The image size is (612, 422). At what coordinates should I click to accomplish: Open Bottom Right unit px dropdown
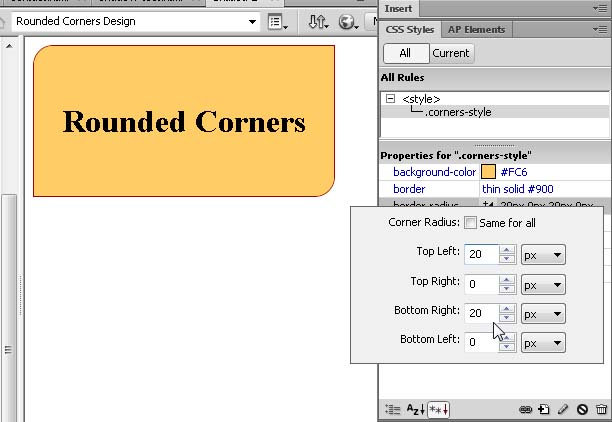[x=543, y=314]
